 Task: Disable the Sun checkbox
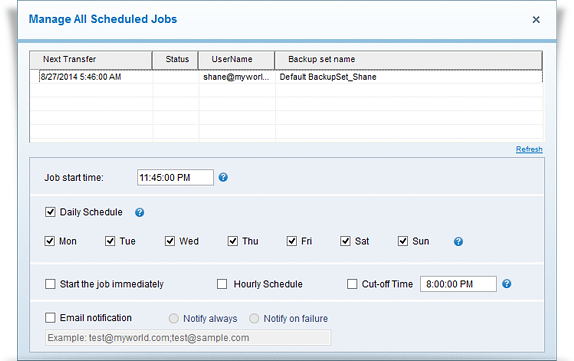click(403, 241)
